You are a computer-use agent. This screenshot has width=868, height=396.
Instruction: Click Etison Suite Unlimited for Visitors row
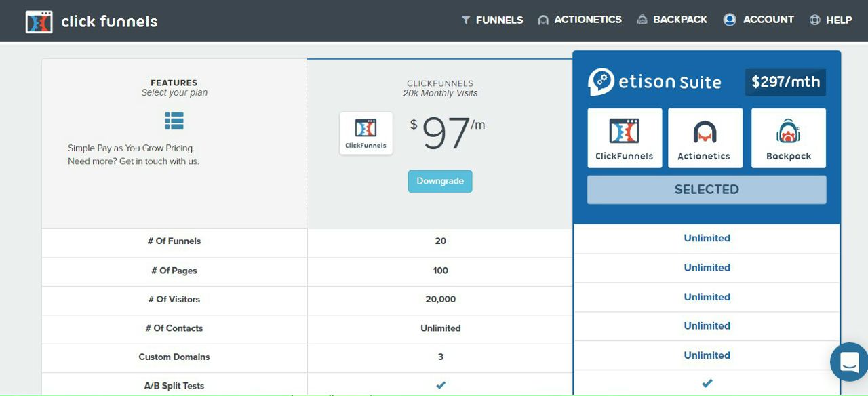click(x=707, y=297)
